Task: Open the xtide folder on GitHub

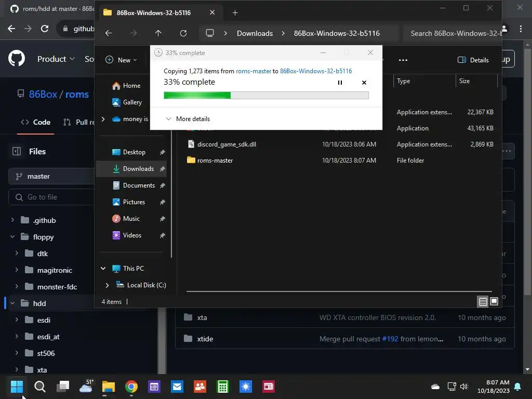Action: [x=205, y=339]
